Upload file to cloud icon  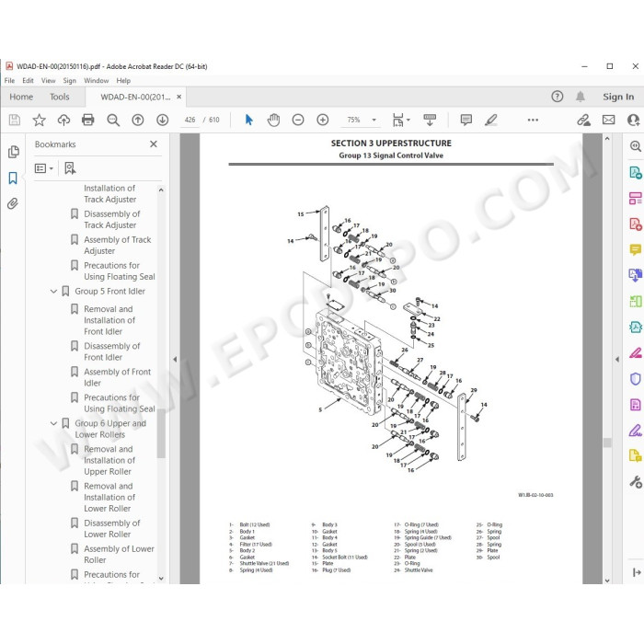(63, 120)
